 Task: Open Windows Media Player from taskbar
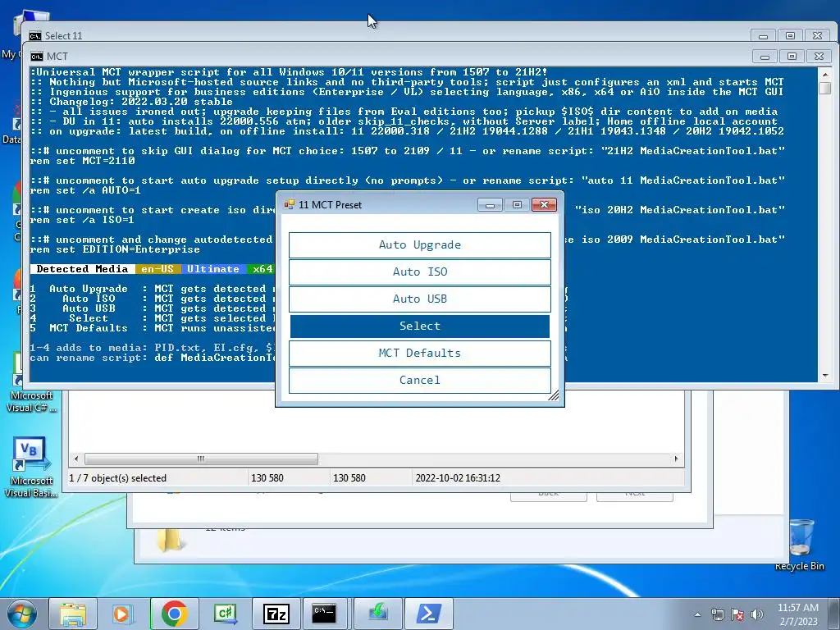click(121, 614)
